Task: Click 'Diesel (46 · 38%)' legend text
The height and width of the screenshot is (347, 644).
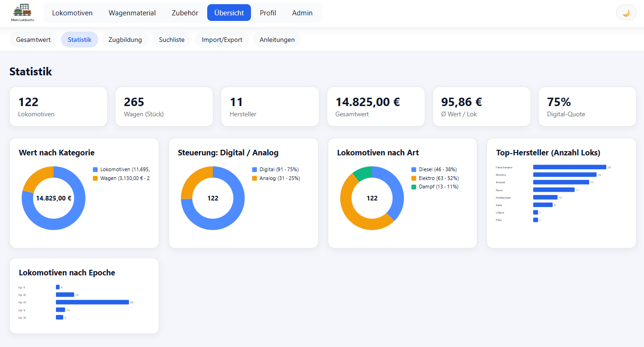Action: pos(439,170)
